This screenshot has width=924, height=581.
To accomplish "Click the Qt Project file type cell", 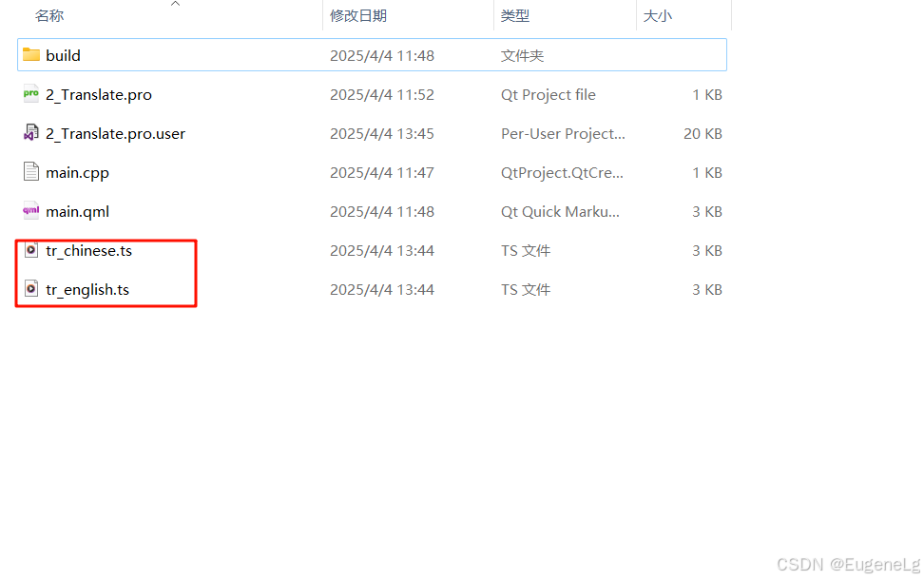I will coord(549,95).
